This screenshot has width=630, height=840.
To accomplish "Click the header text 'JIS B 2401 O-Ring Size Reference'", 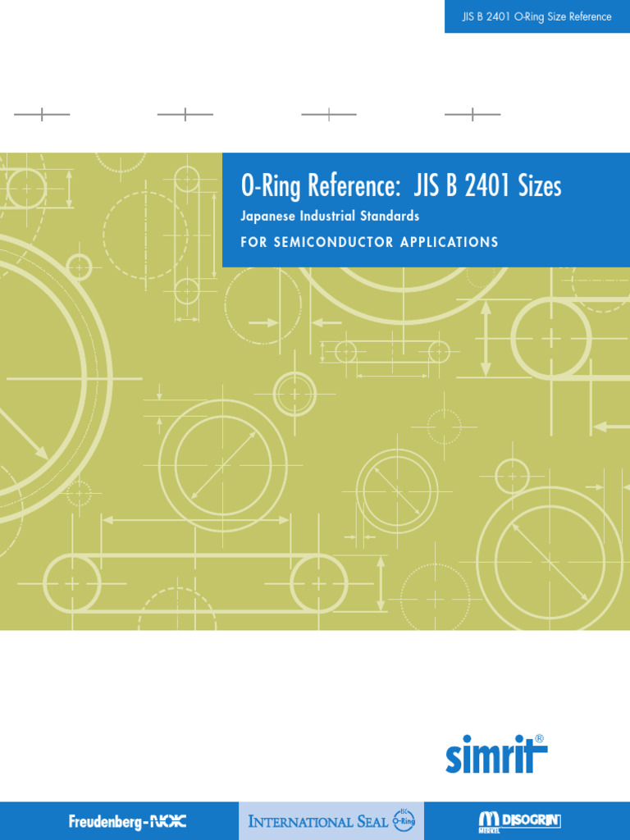I will pyautogui.click(x=536, y=16).
